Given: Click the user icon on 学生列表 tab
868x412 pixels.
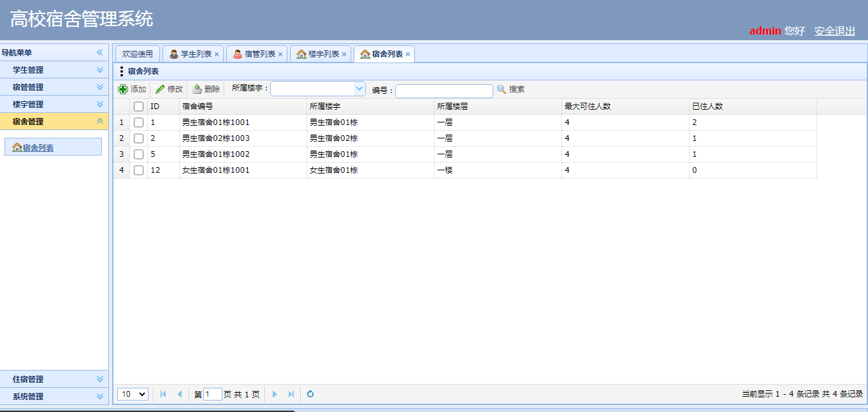Looking at the screenshot, I should (174, 54).
